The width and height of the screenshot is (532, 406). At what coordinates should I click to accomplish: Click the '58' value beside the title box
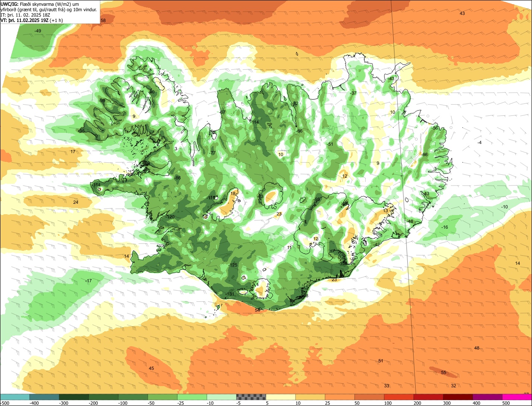pos(103,20)
